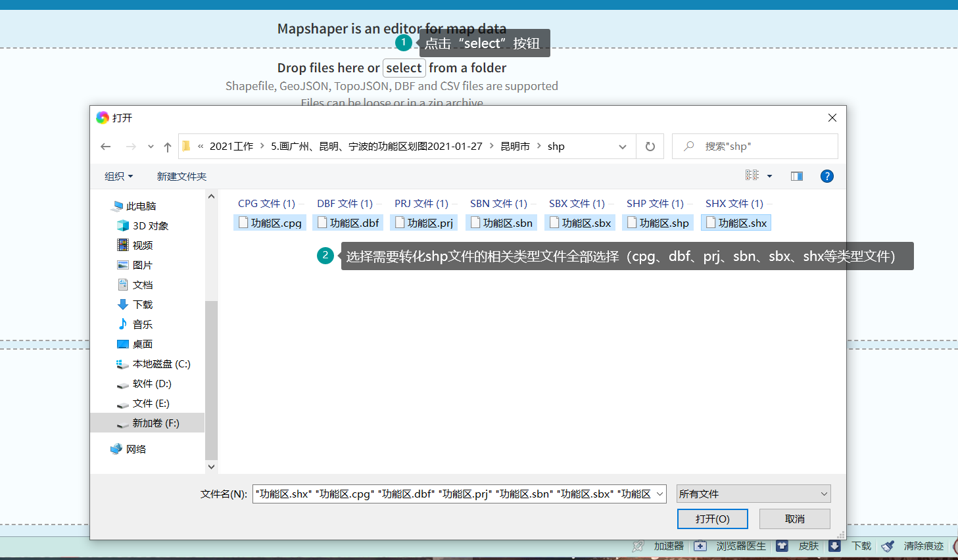Image resolution: width=958 pixels, height=560 pixels.
Task: Click the select link on Mapshaper
Action: (404, 68)
